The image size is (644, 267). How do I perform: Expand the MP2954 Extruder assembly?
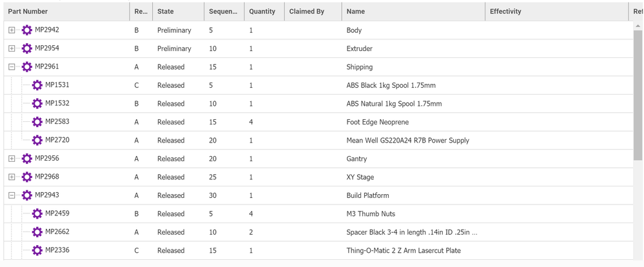click(x=12, y=48)
